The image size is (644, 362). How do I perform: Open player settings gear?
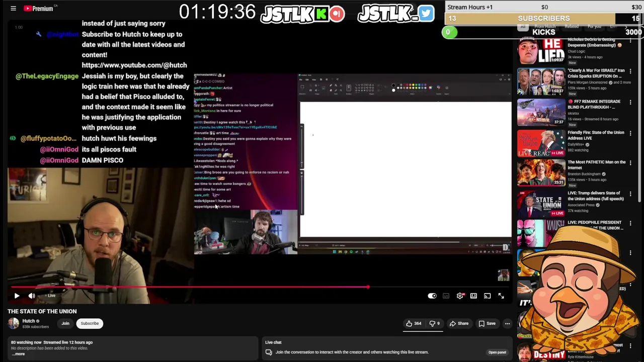[460, 296]
